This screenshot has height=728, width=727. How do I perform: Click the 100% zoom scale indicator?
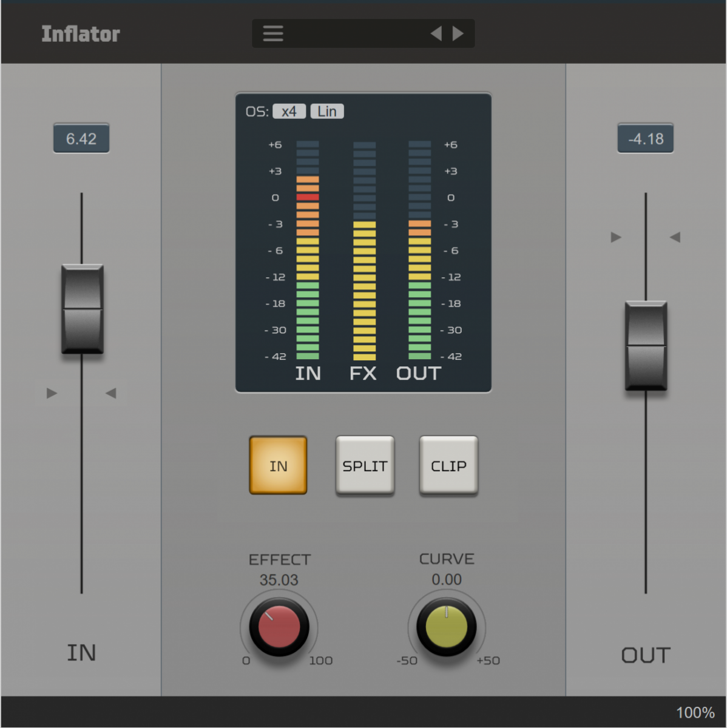pos(695,712)
